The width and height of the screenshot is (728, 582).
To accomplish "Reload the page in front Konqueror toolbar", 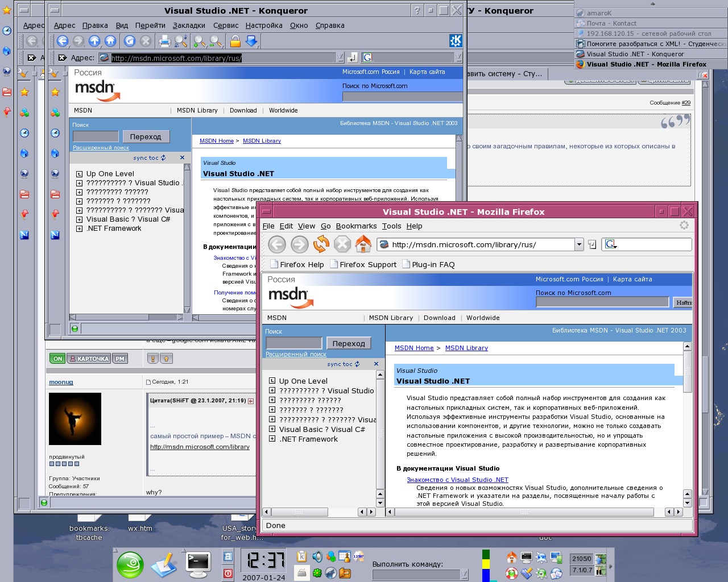I will click(130, 41).
